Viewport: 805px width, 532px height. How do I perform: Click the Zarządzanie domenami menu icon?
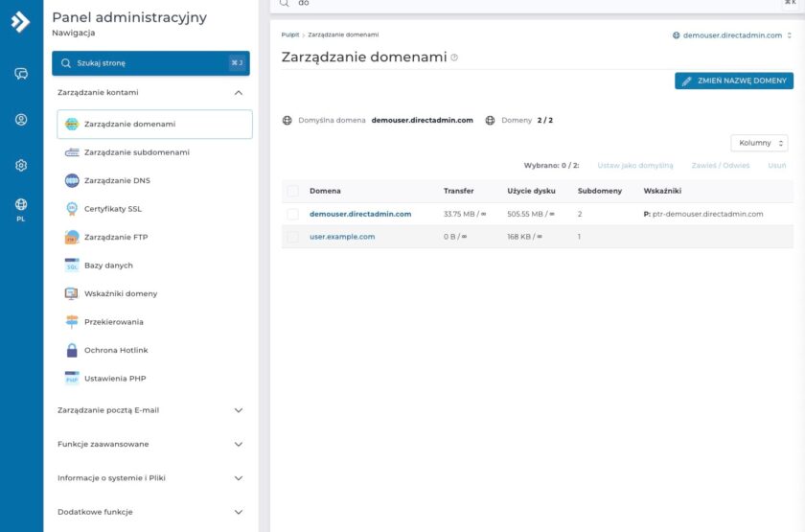tap(72, 124)
